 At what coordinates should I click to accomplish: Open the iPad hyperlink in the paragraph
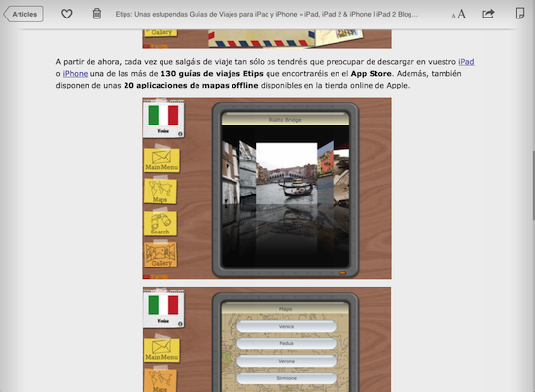466,62
